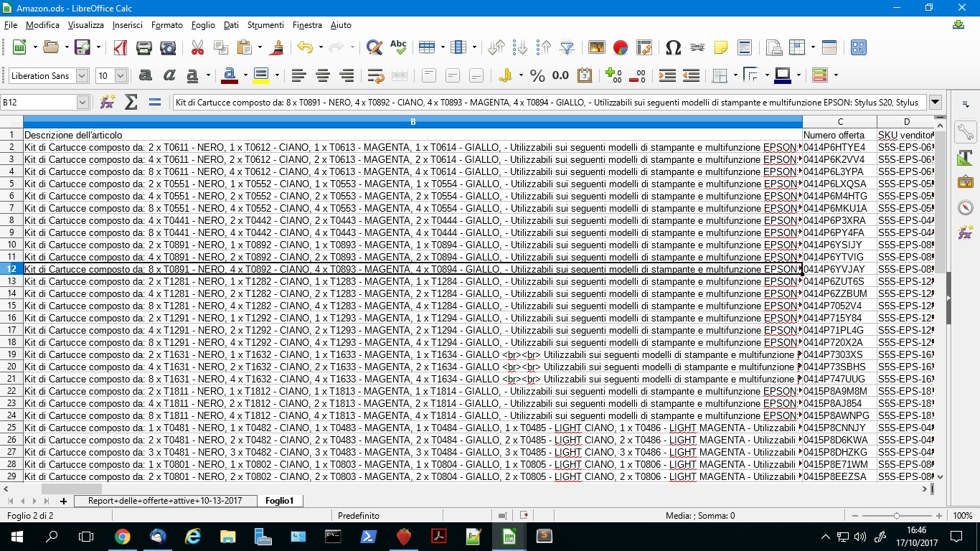This screenshot has height=551, width=980.
Task: Open the background color dropdown arrow
Action: click(x=276, y=75)
